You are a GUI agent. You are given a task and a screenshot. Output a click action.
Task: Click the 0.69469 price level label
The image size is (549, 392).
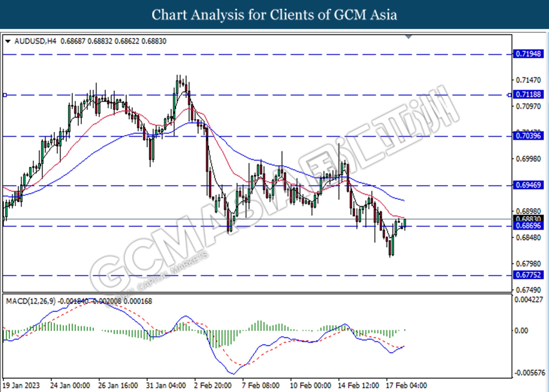coord(528,185)
